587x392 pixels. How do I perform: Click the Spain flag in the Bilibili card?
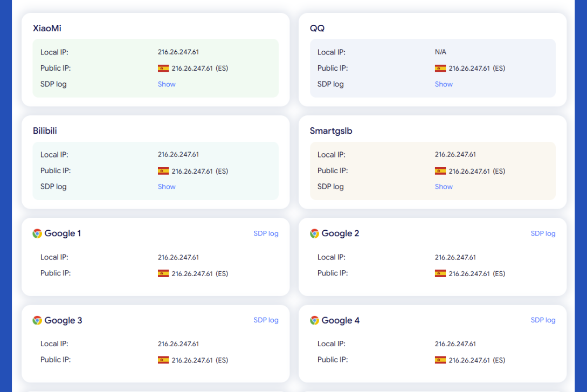(x=163, y=171)
